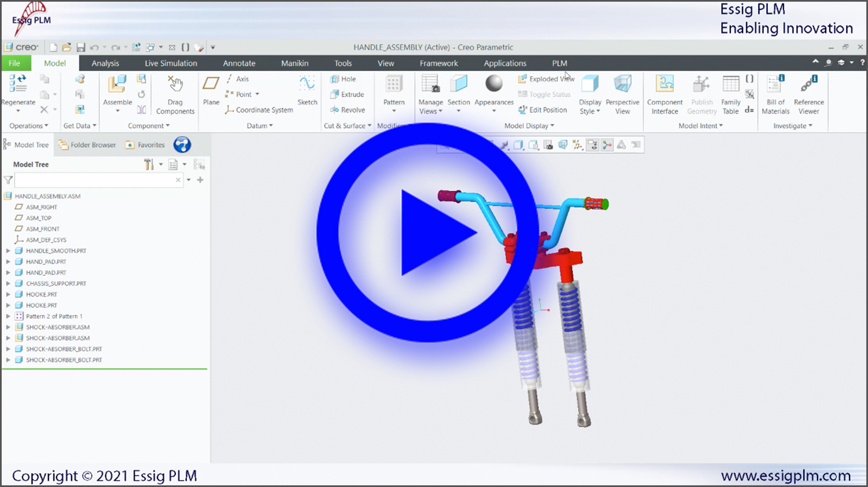Click the Save icon in quick access toolbar
The height and width of the screenshot is (487, 868).
point(81,47)
